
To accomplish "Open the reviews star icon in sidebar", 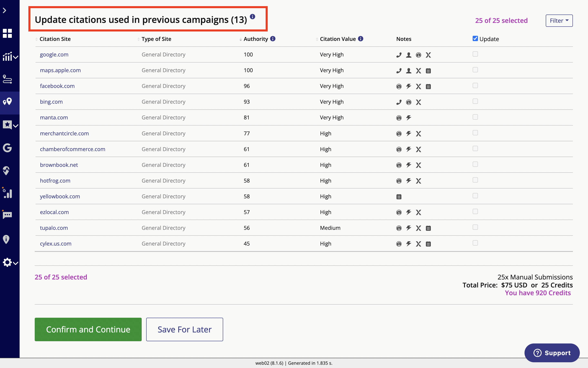I will click(7, 125).
